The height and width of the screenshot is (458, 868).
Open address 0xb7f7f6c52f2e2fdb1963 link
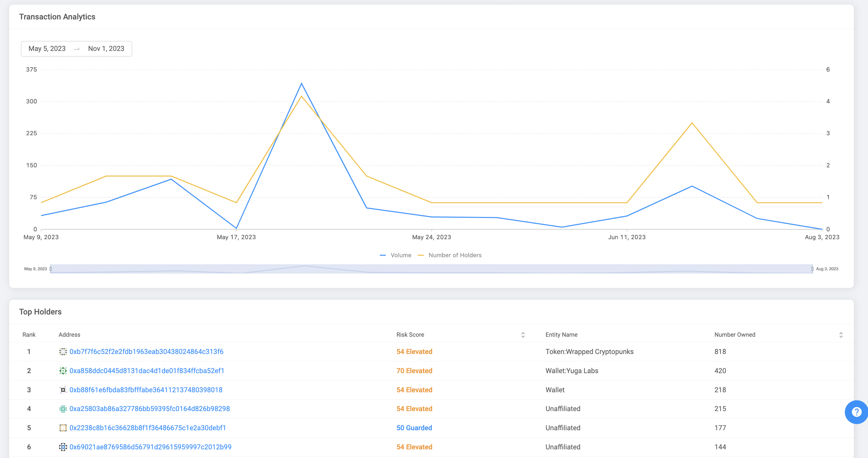point(146,352)
